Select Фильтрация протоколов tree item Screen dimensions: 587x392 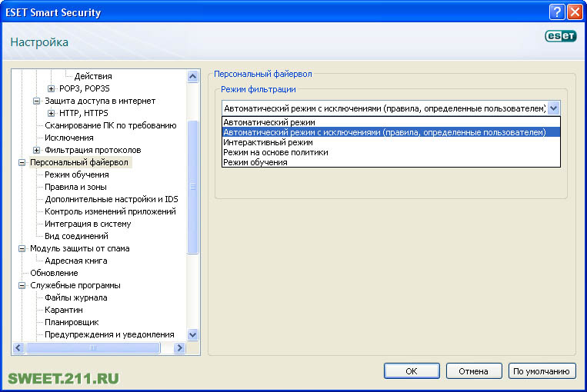pyautogui.click(x=93, y=151)
